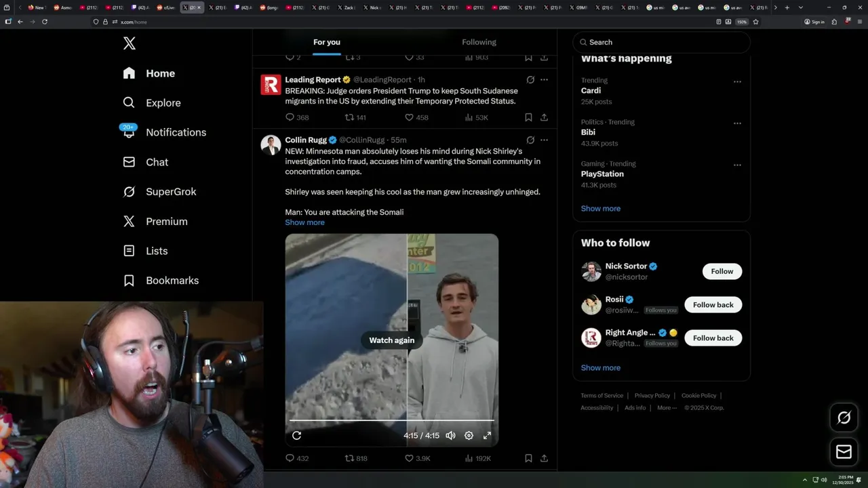Open the Leading Report profile avatar
The image size is (868, 488).
pyautogui.click(x=271, y=85)
